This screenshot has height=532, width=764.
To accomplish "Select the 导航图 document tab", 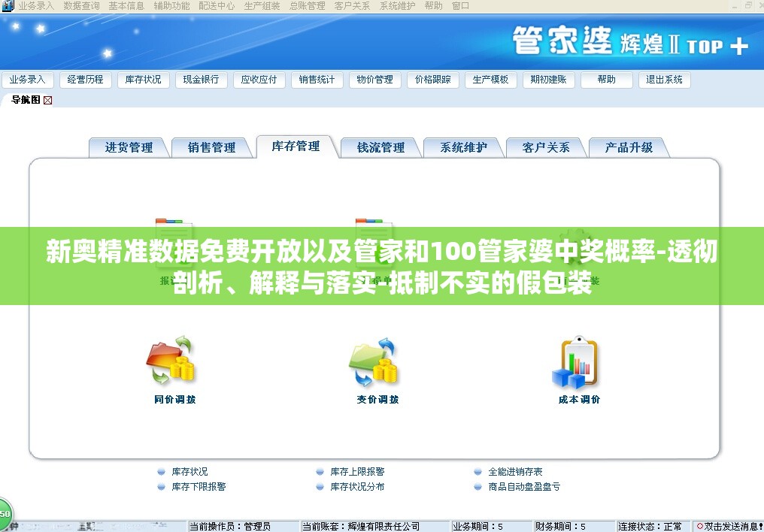I will point(26,100).
